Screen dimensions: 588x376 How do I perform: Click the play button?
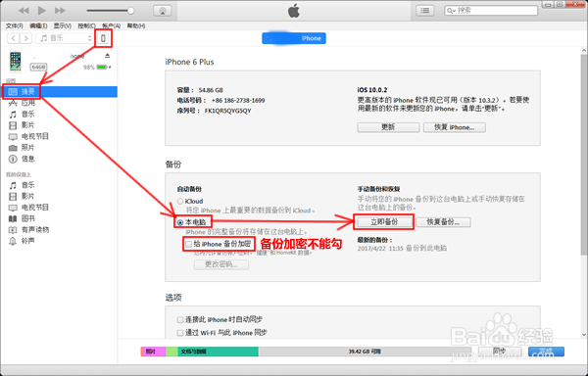42,11
